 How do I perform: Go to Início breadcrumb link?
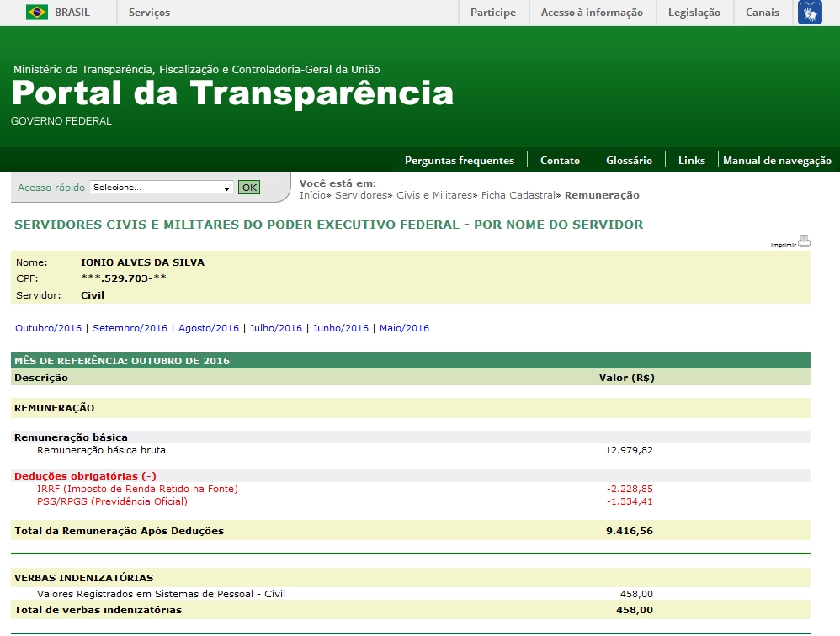point(312,195)
